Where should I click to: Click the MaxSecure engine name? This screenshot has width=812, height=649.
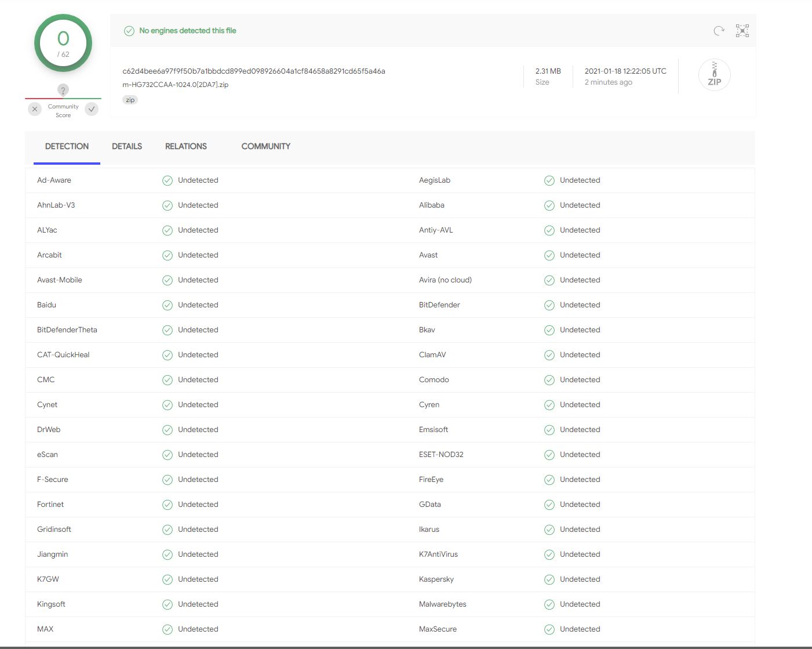[x=438, y=629]
